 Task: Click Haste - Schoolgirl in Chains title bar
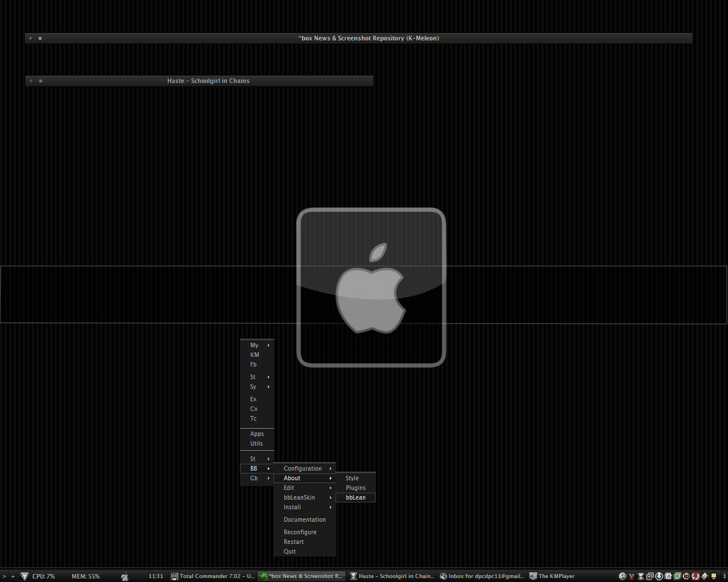pyautogui.click(x=200, y=81)
